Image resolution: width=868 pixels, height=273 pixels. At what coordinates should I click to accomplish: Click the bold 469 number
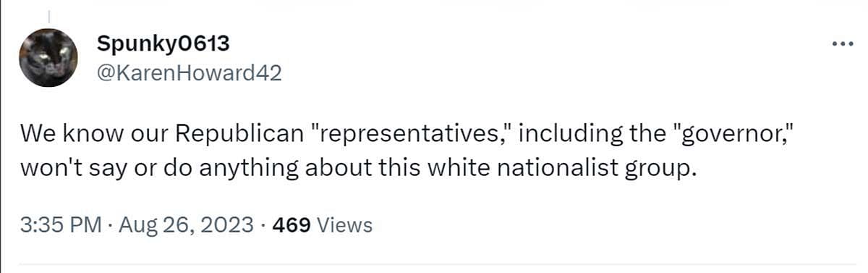290,225
